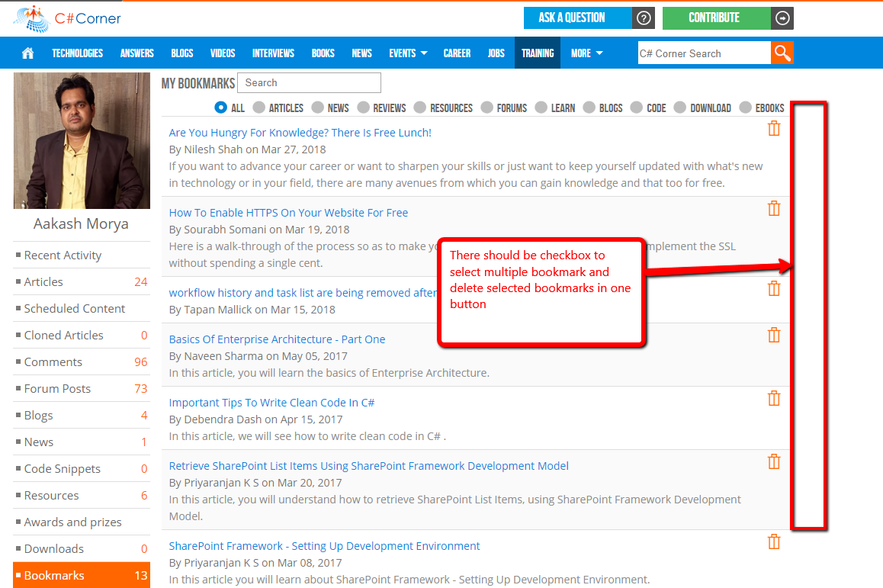Delete the 'Important Tips To Write Clean Code' bookmark
This screenshot has width=883, height=588.
tap(774, 398)
